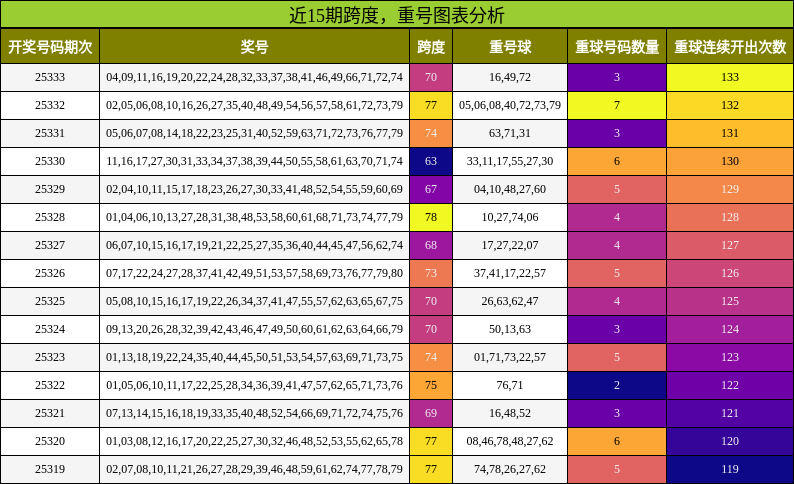Click the winning numbers for period 25322

254,385
